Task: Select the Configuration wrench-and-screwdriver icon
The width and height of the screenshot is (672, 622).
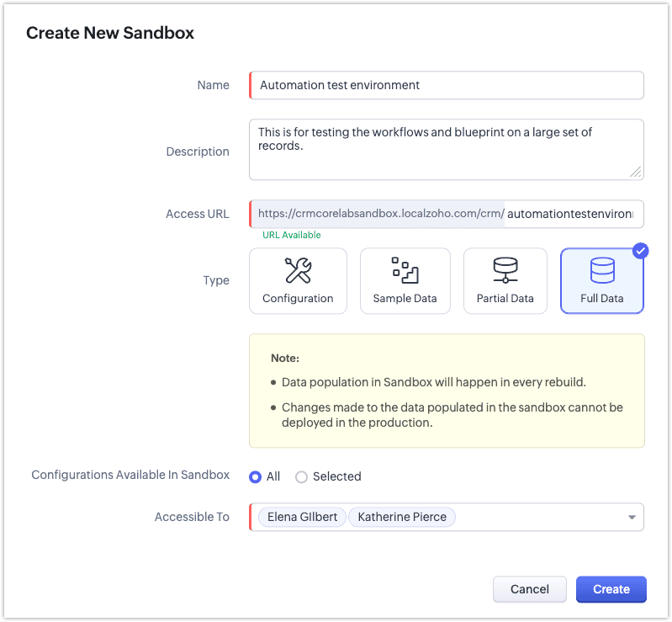Action: pyautogui.click(x=298, y=270)
